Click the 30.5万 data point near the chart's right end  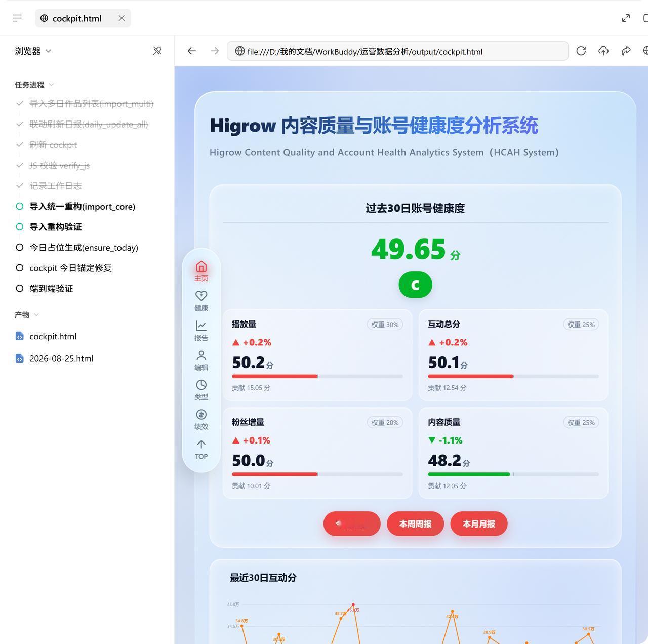(589, 634)
